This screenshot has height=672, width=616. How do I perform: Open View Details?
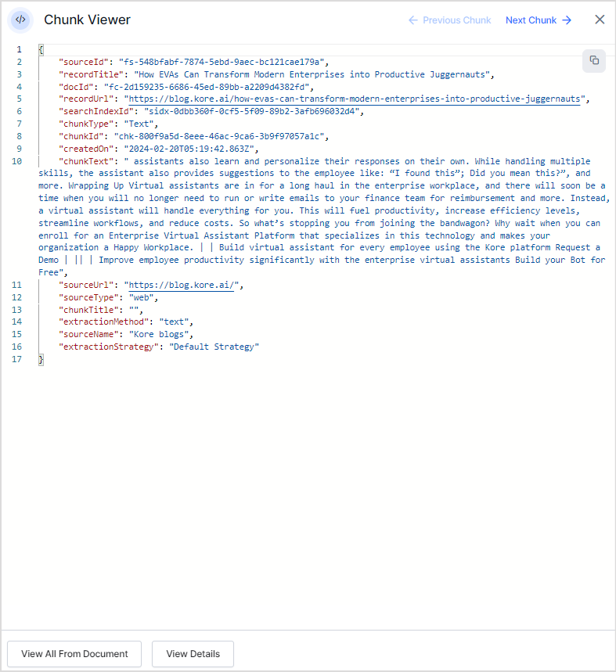pos(193,654)
